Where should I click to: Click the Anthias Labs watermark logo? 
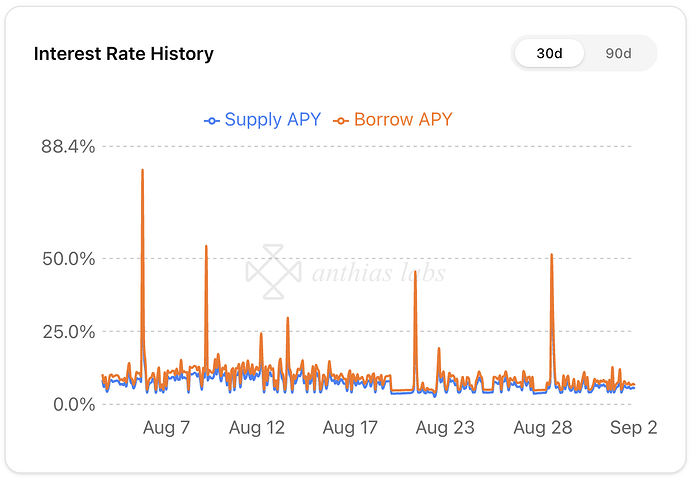tap(273, 271)
